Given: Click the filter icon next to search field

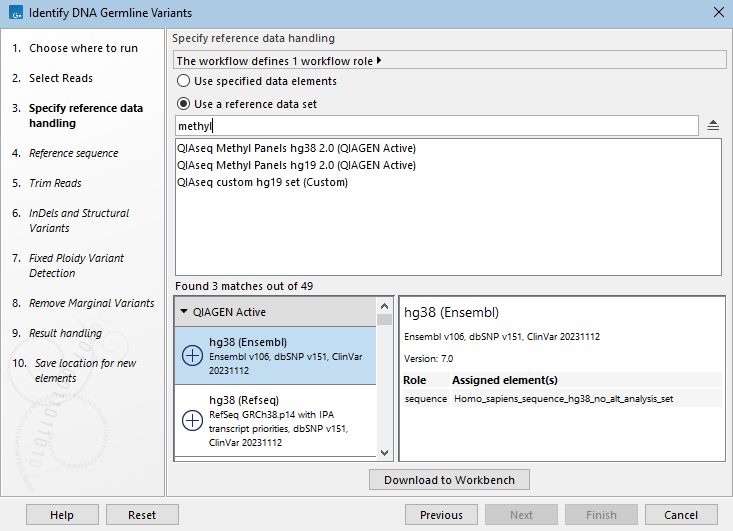Looking at the screenshot, I should (x=713, y=125).
